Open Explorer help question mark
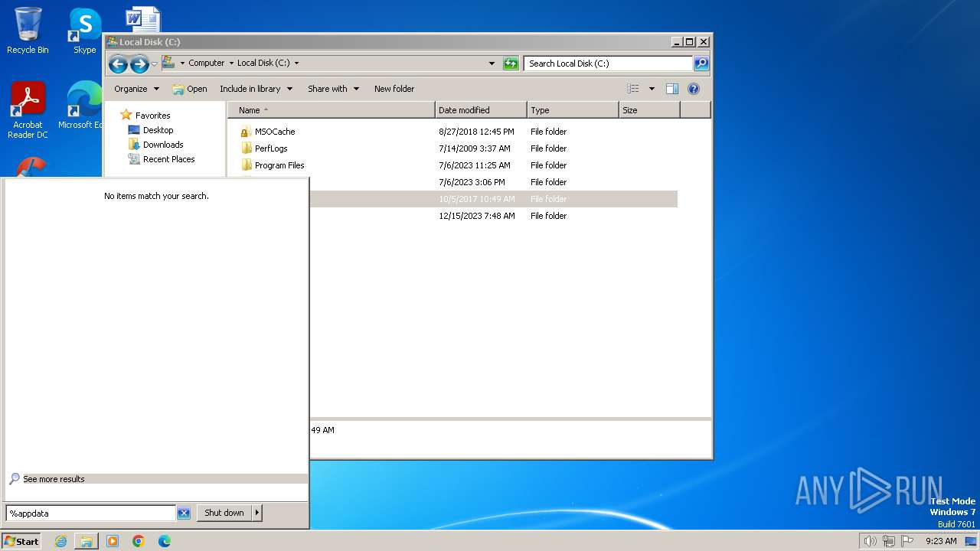This screenshot has height=551, width=980. [x=694, y=89]
